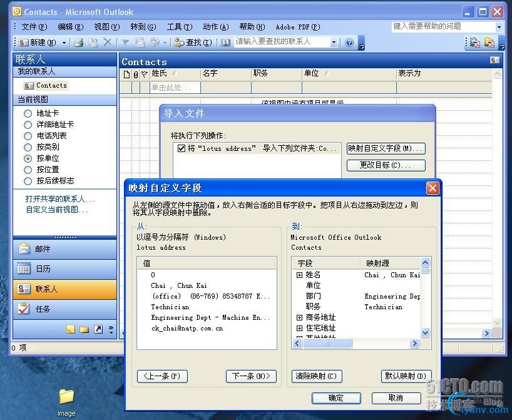
Task: Click the Next (下一条) record button
Action: [251, 376]
